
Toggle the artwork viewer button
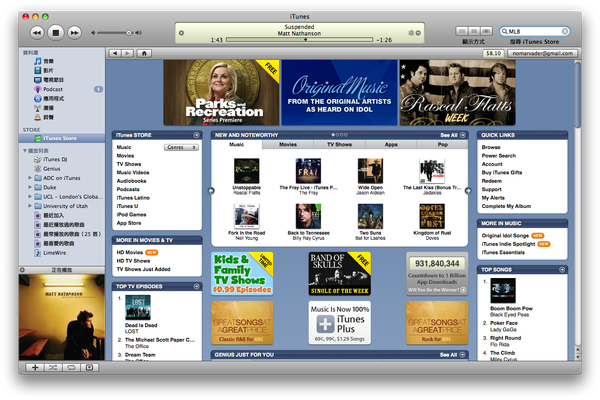click(90, 368)
